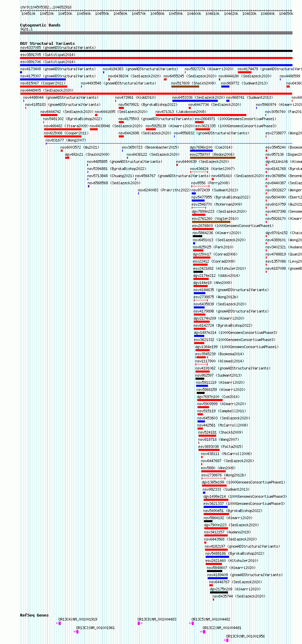Select the gray 9q31.1 cytoband bar
The height and width of the screenshot is (644, 302).
[156, 33]
